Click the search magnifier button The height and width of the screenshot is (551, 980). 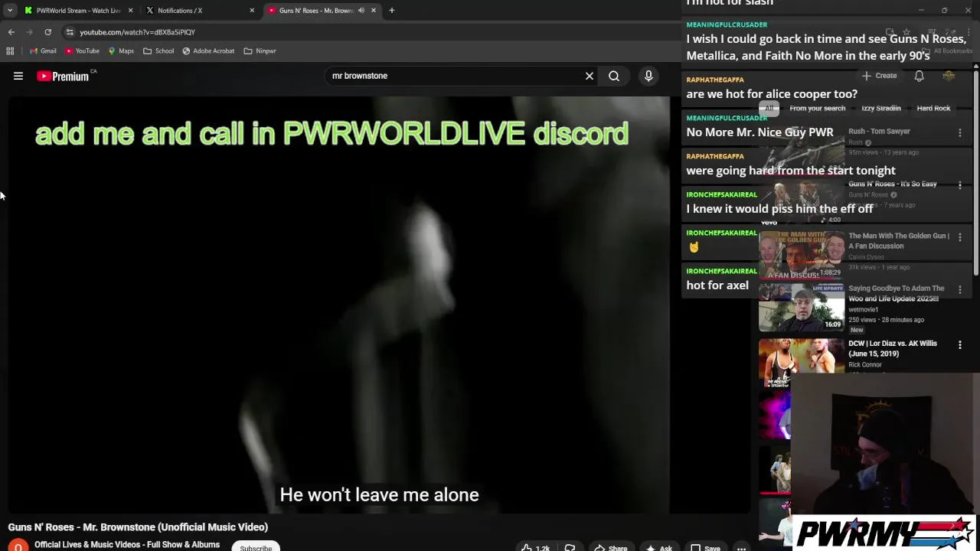[614, 76]
